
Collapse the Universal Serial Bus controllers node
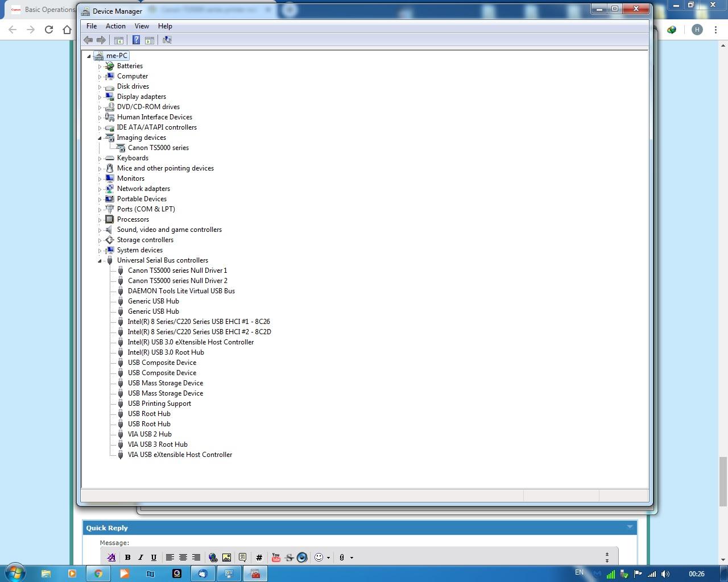pos(100,261)
